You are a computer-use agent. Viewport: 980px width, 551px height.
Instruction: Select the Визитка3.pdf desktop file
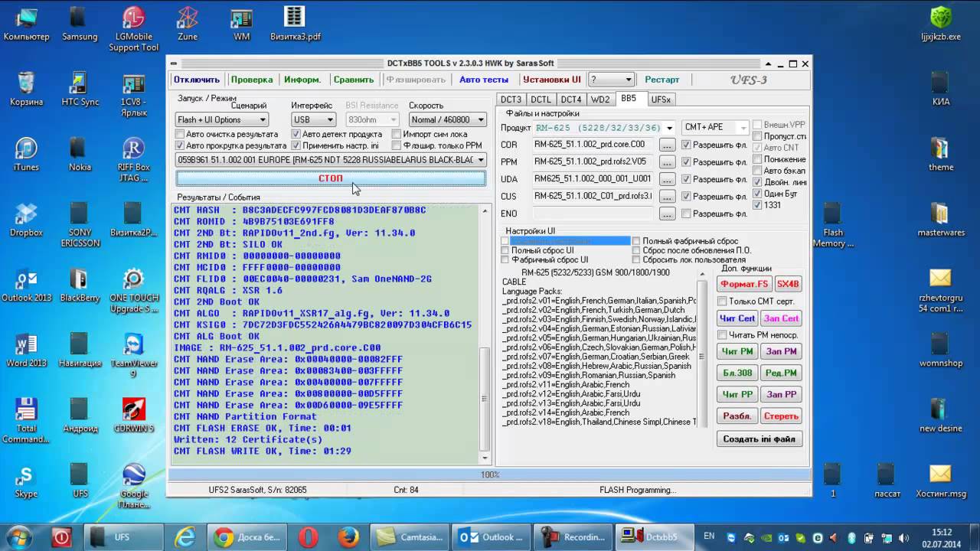point(295,24)
